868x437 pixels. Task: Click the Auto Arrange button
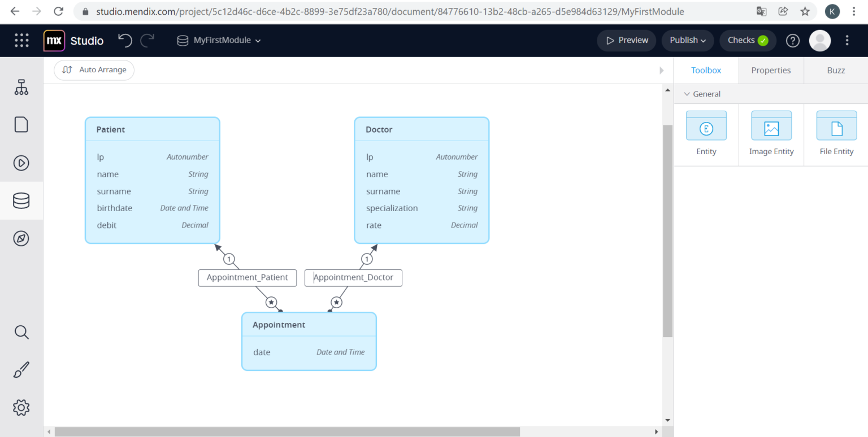coord(94,69)
